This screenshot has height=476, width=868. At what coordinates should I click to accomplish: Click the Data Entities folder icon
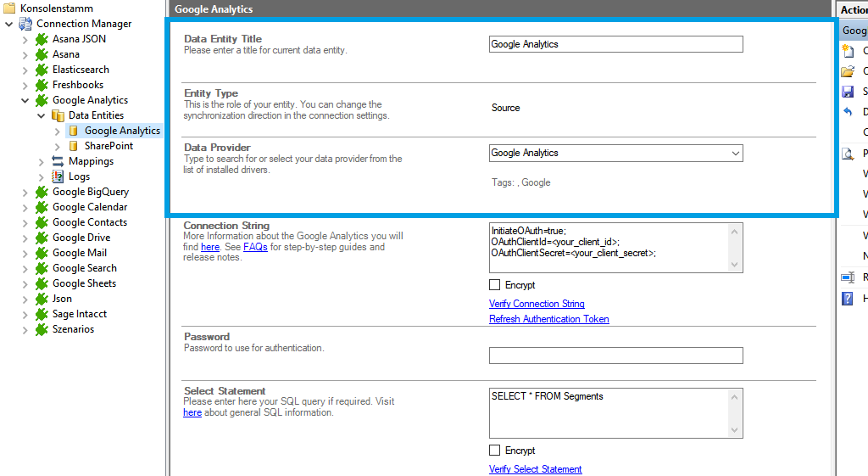pyautogui.click(x=58, y=115)
